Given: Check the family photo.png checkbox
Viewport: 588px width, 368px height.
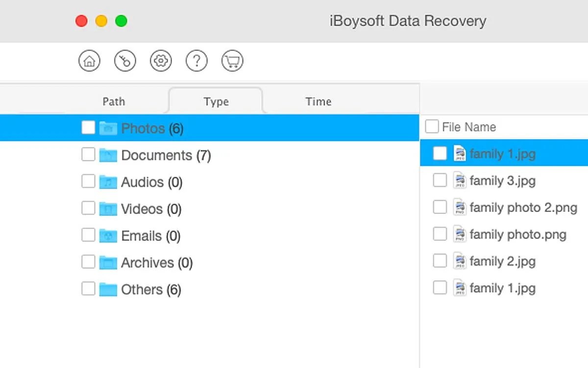Looking at the screenshot, I should click(x=440, y=234).
